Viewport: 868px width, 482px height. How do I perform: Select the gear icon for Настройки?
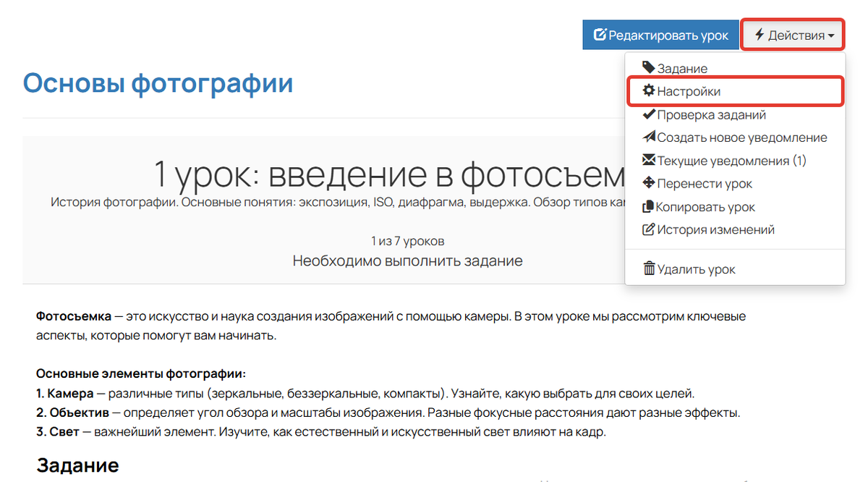[x=650, y=91]
